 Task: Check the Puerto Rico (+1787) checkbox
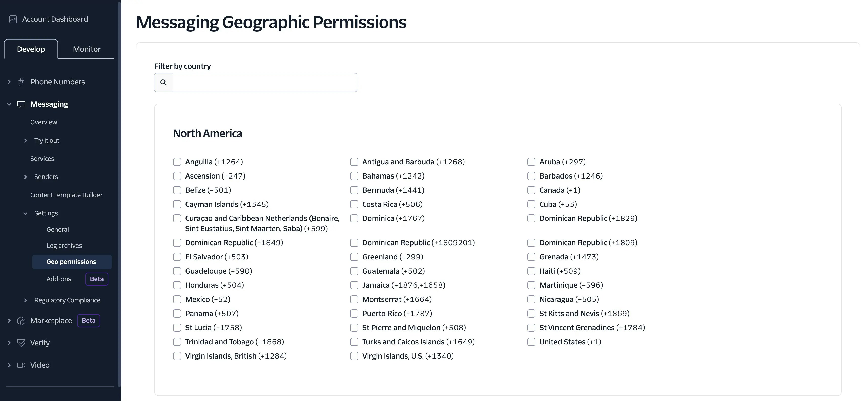click(354, 314)
